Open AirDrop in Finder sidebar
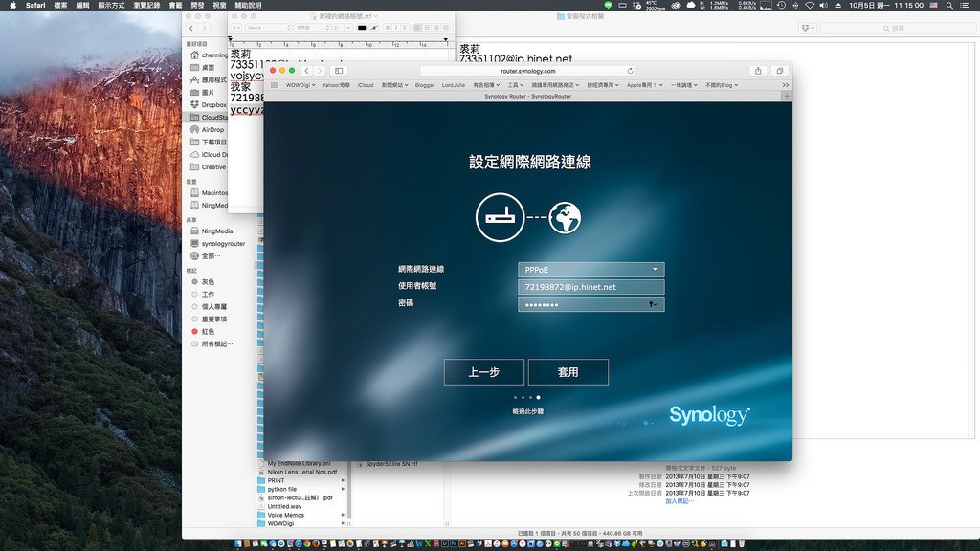Viewport: 980px width, 551px height. pyautogui.click(x=208, y=129)
